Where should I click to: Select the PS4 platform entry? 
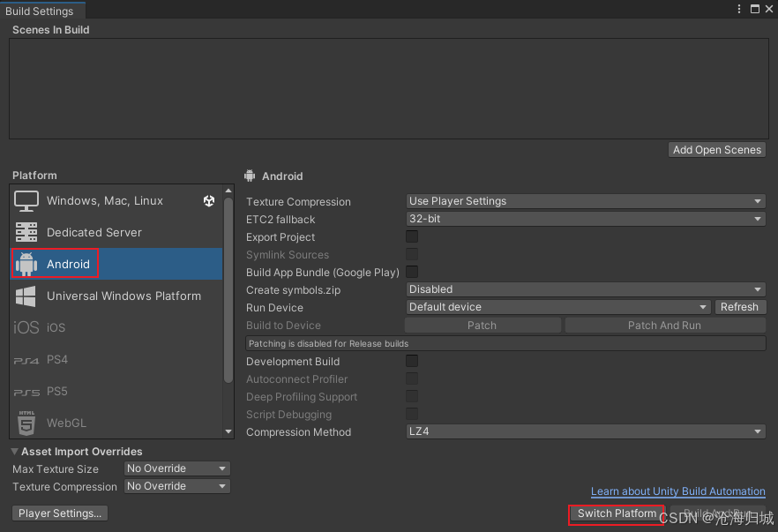coord(116,359)
